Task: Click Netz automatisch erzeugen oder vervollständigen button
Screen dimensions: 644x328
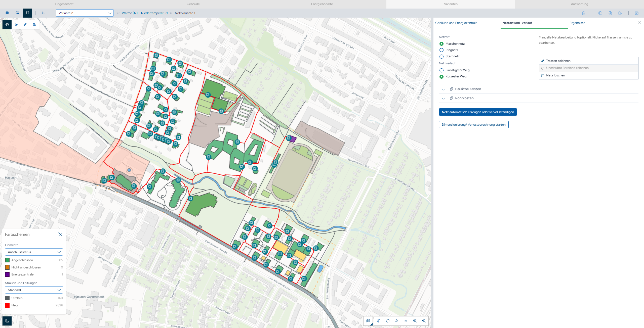Action: click(478, 112)
